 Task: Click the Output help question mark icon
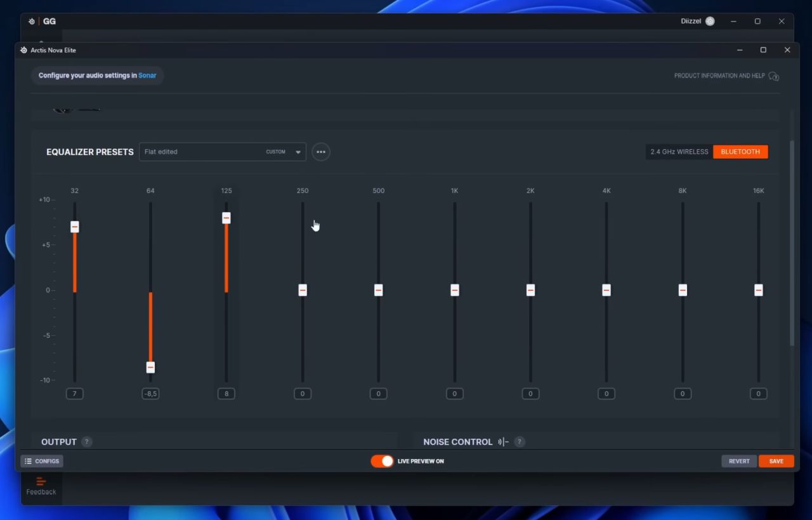click(87, 442)
